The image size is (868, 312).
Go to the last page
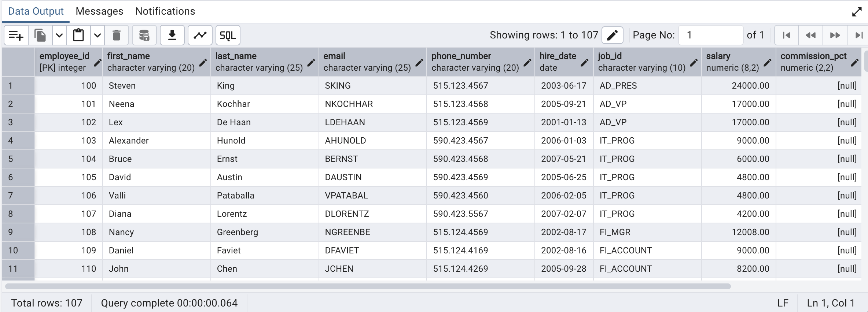(859, 35)
